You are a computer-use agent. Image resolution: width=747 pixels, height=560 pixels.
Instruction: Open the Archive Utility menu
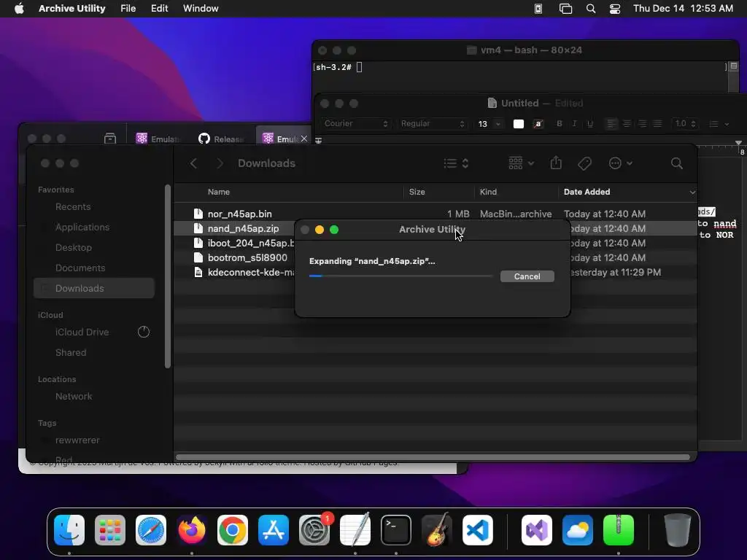tap(72, 9)
